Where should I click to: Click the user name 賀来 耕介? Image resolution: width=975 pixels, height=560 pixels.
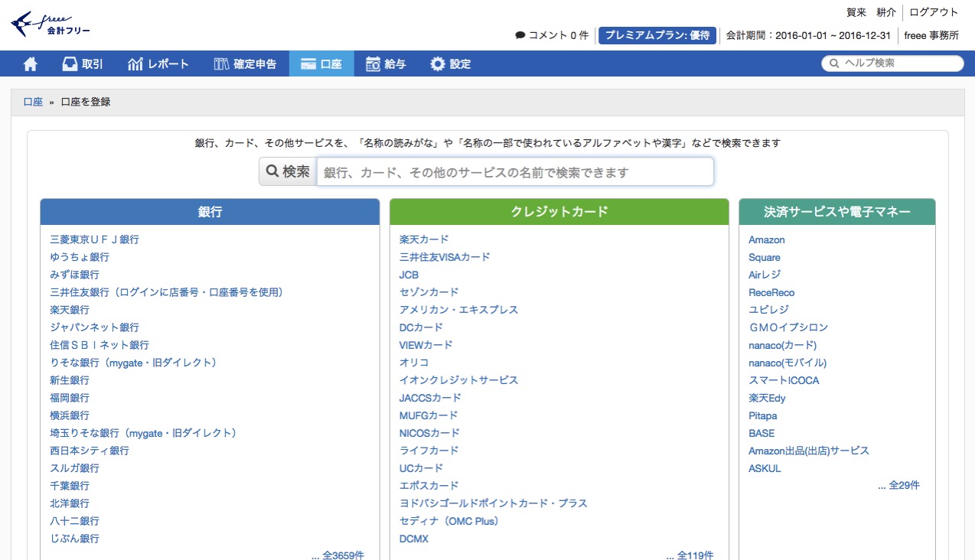(x=871, y=12)
